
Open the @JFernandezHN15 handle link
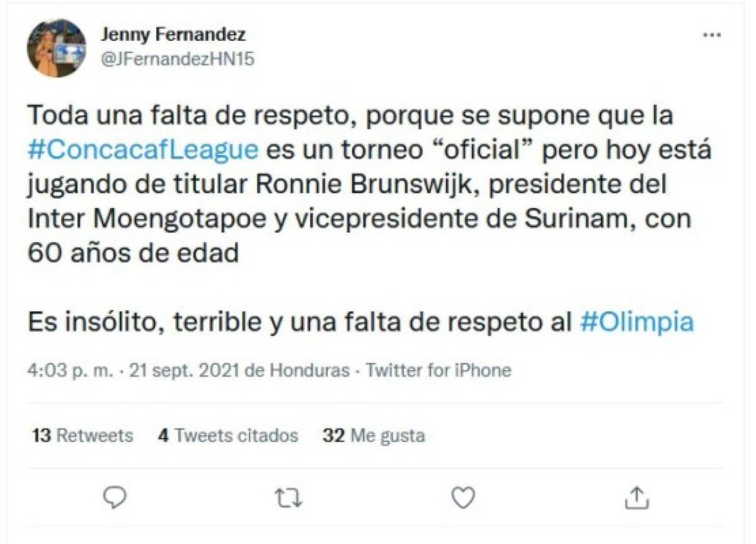(x=178, y=59)
